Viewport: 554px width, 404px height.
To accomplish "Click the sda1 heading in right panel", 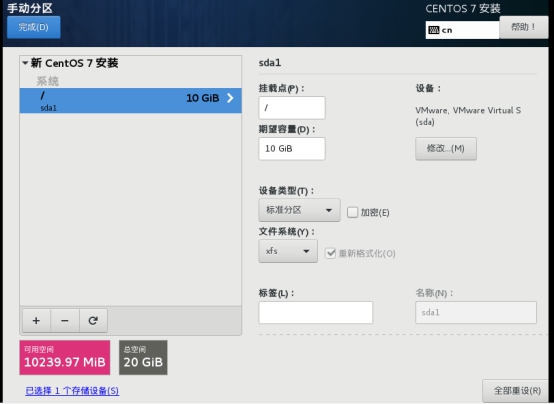I will [270, 63].
